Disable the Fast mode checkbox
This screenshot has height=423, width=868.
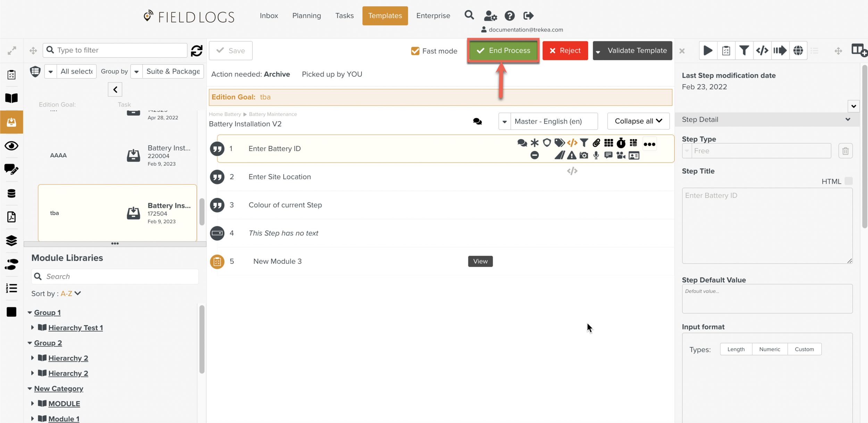415,51
